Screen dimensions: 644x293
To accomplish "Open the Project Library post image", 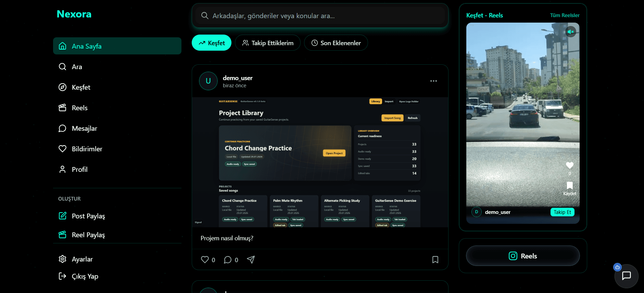I will click(320, 162).
